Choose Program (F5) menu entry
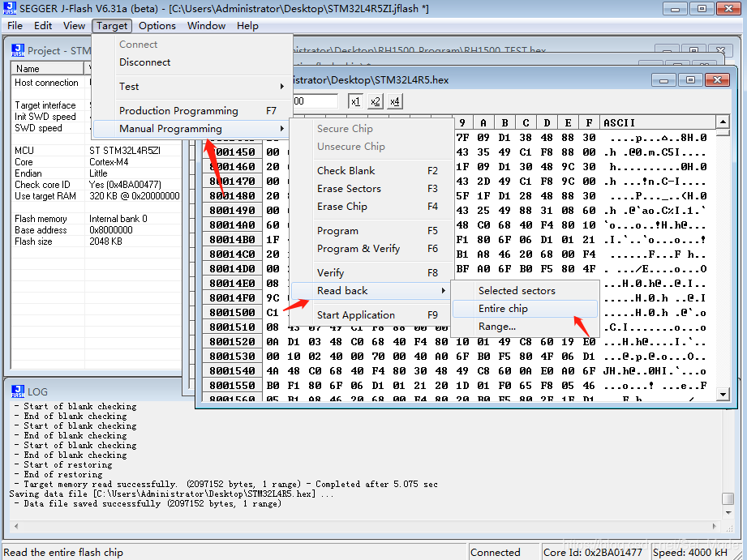This screenshot has width=747, height=560. click(372, 231)
